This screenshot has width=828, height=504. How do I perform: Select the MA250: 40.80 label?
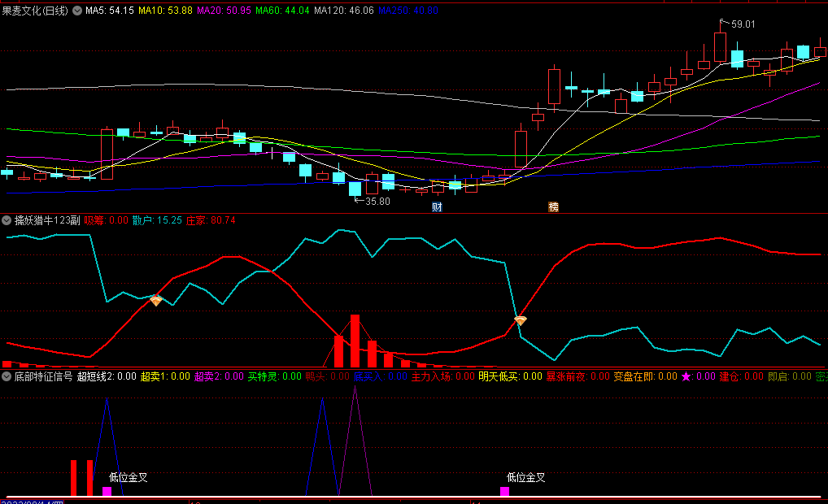pyautogui.click(x=408, y=11)
